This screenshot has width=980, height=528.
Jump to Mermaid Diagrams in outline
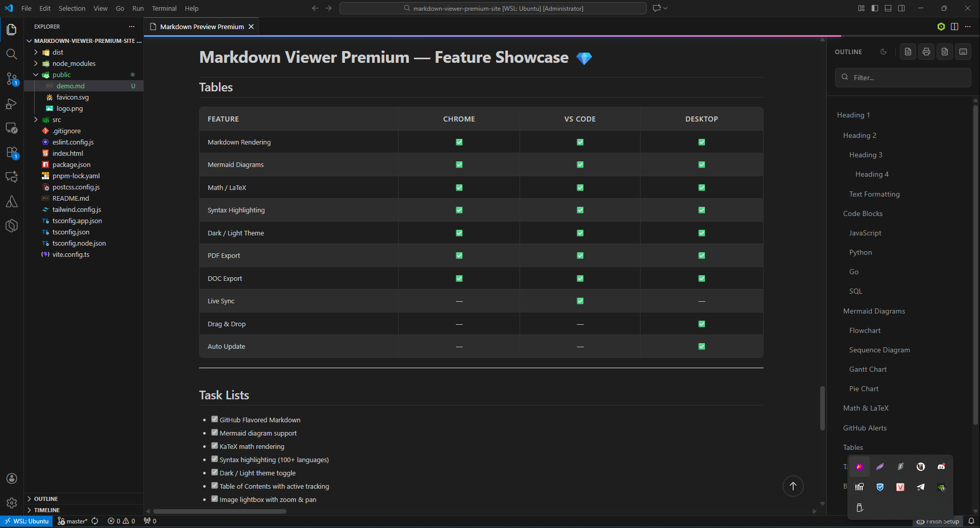pyautogui.click(x=874, y=311)
